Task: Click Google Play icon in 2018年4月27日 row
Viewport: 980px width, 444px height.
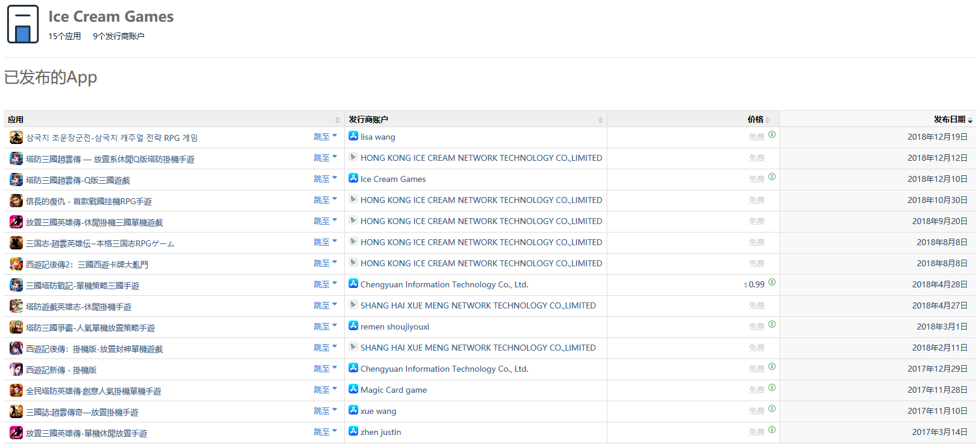Action: click(x=353, y=305)
